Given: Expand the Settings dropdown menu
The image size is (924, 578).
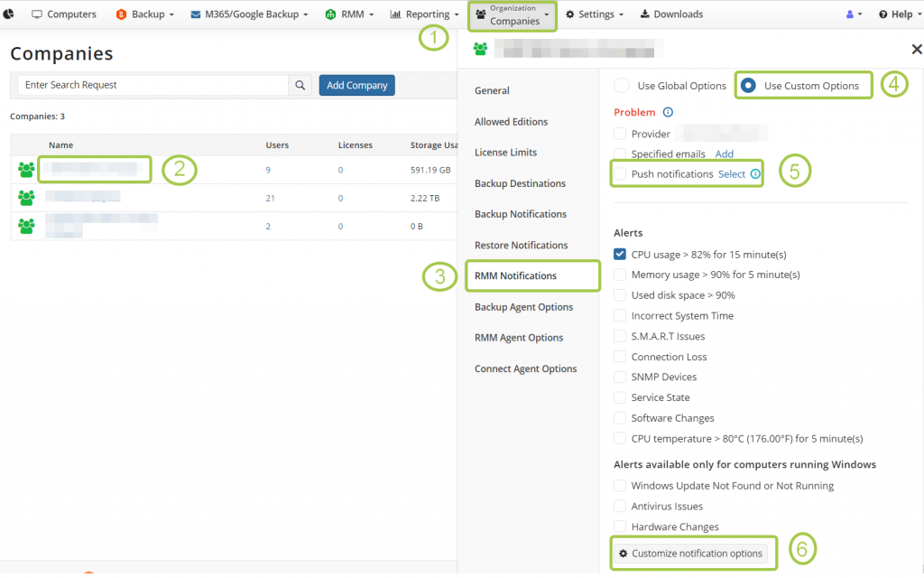Looking at the screenshot, I should [595, 14].
